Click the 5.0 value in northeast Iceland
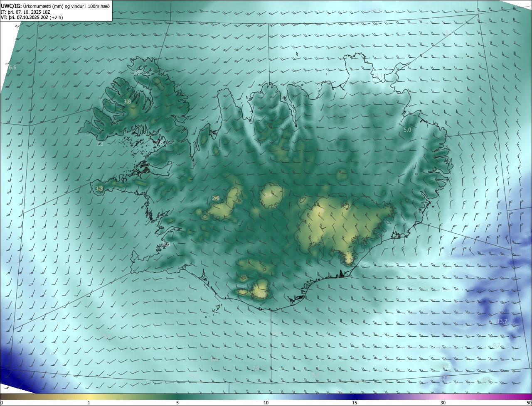 pyautogui.click(x=407, y=130)
